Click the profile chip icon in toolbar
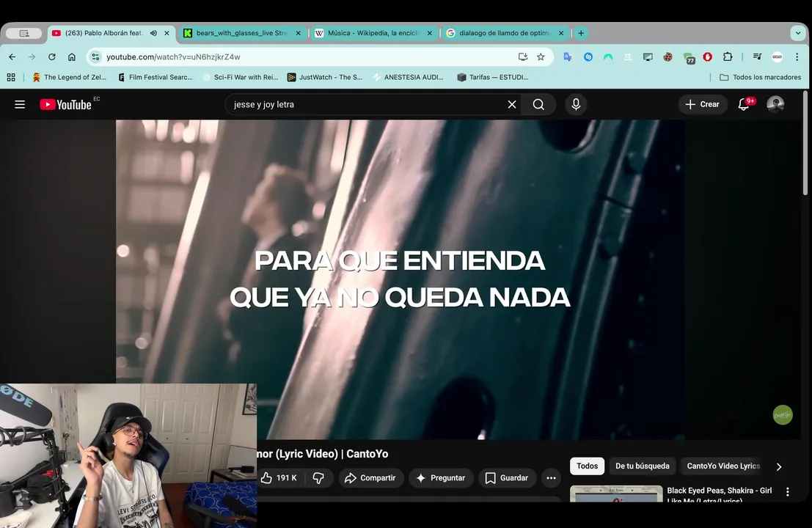The width and height of the screenshot is (812, 528). pos(777,57)
